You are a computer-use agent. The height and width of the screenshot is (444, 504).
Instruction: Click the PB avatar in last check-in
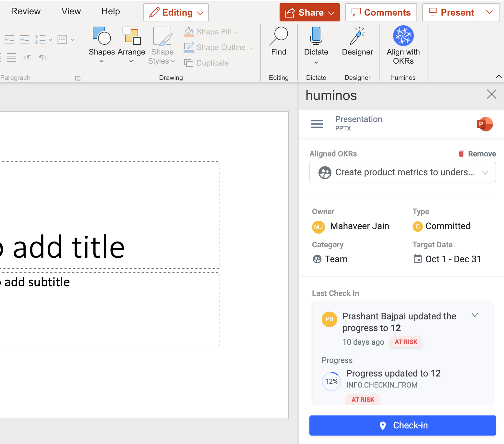coord(330,319)
